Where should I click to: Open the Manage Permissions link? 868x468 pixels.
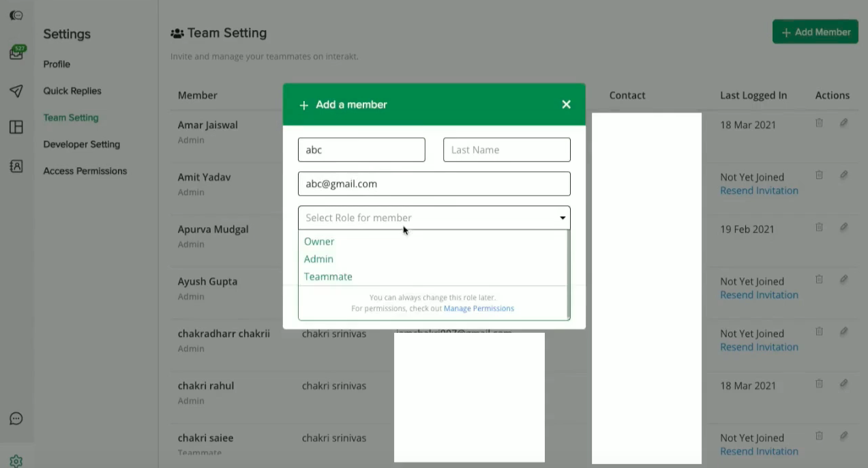click(x=479, y=308)
